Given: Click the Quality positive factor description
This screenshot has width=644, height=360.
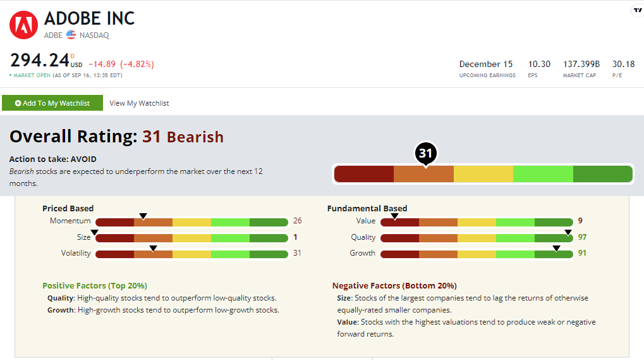Looking at the screenshot, I should point(162,298).
